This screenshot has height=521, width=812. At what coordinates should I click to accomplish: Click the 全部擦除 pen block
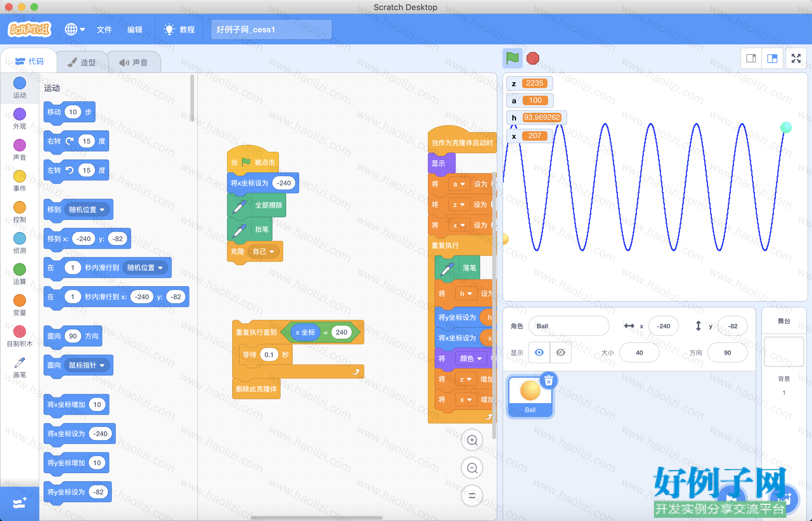tap(257, 205)
